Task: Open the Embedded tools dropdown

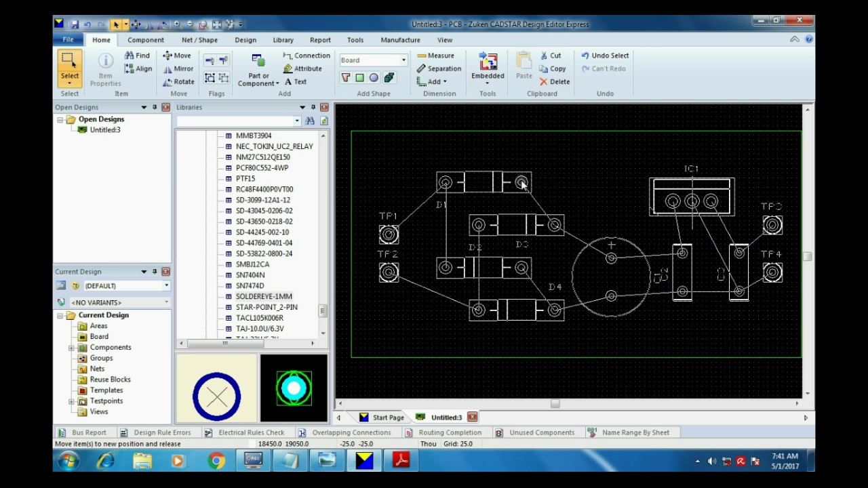Action: pyautogui.click(x=488, y=83)
